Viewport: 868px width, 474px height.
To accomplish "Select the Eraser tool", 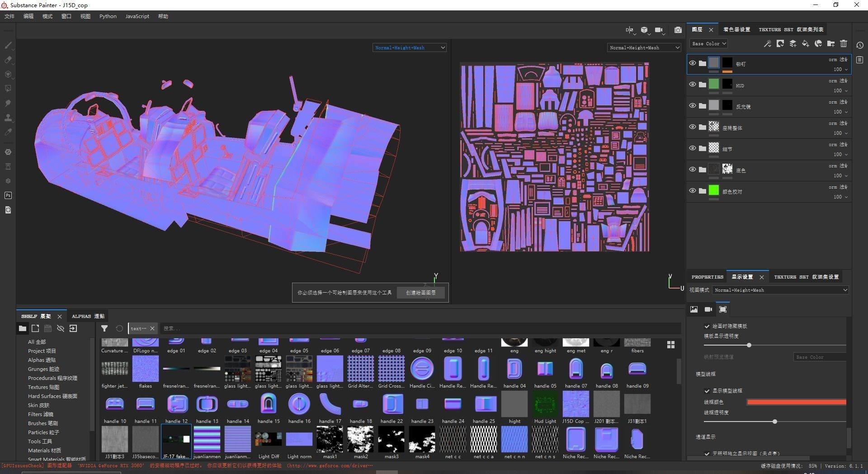I will click(8, 60).
